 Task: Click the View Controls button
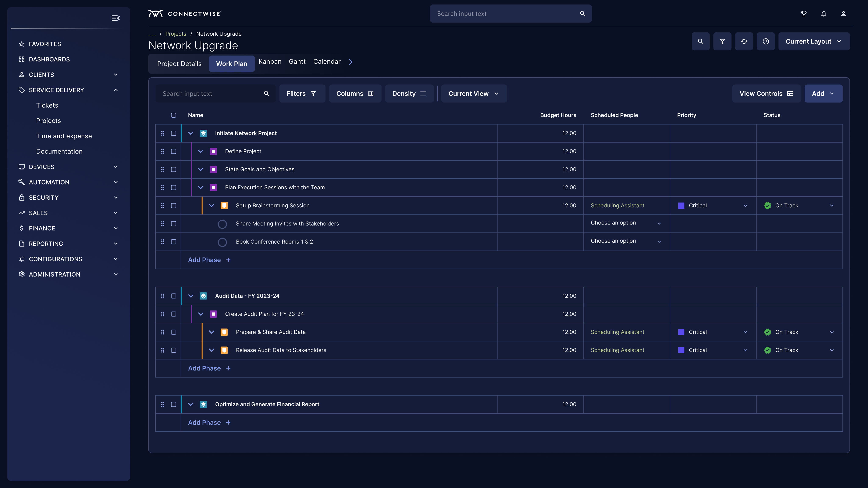tap(766, 94)
